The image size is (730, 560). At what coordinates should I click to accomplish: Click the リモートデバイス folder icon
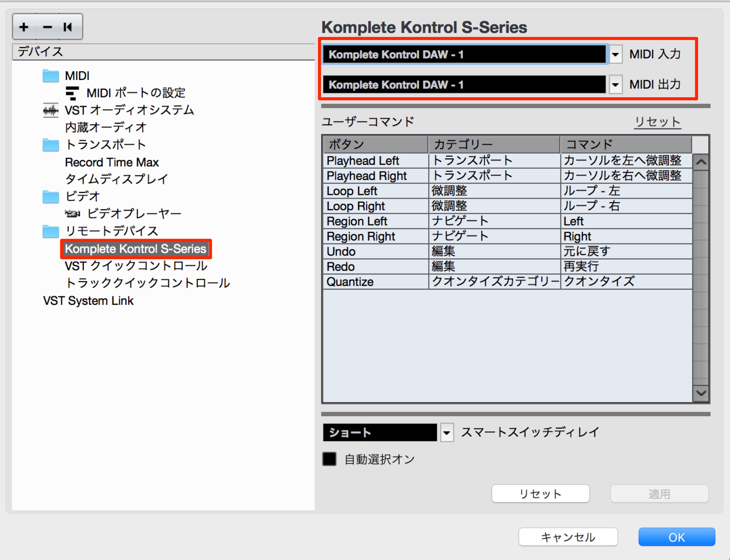coord(51,231)
